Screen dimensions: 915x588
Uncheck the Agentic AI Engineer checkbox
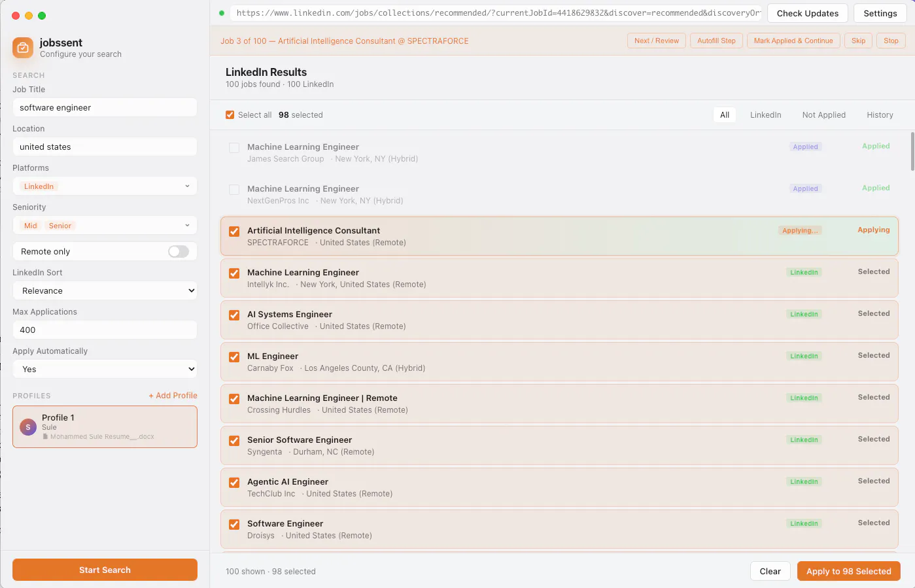(x=234, y=483)
